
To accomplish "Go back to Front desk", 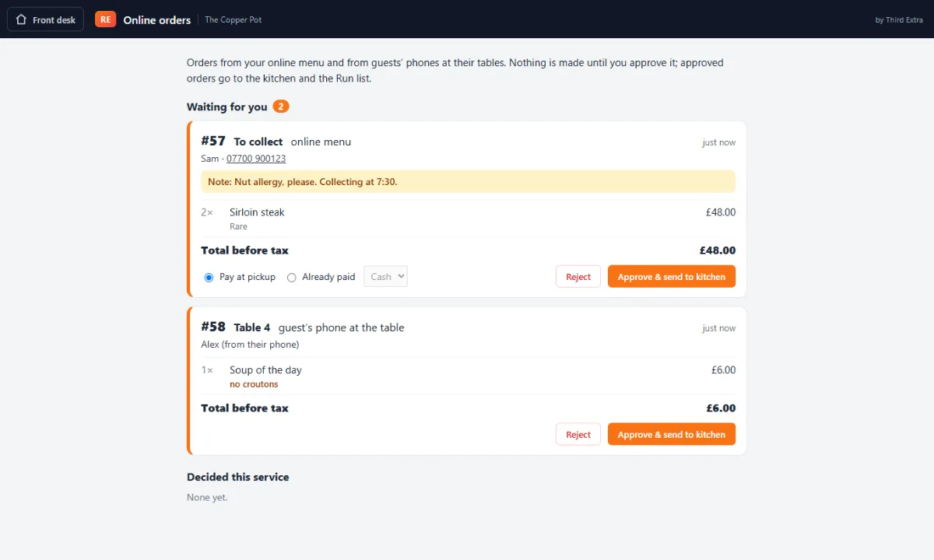I will pyautogui.click(x=45, y=19).
